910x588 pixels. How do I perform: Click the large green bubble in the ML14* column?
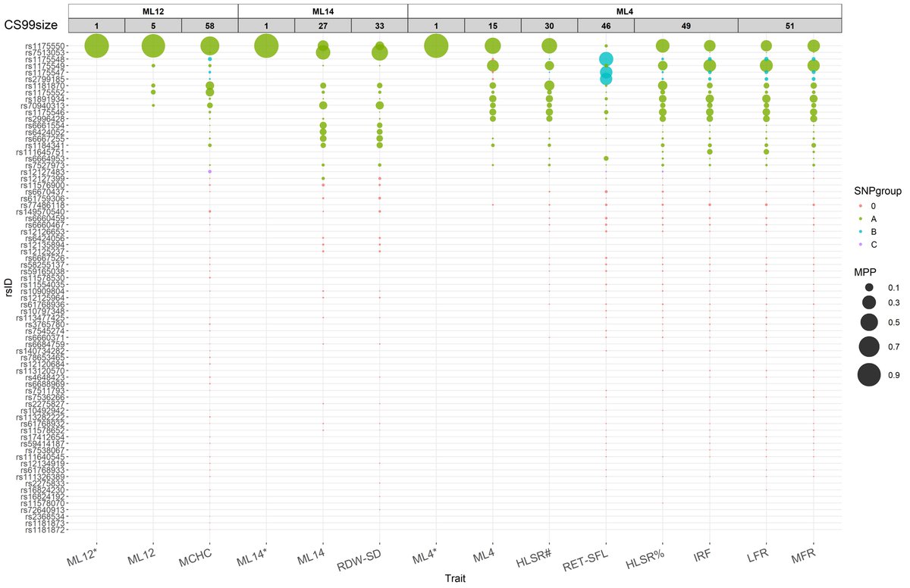pos(267,46)
